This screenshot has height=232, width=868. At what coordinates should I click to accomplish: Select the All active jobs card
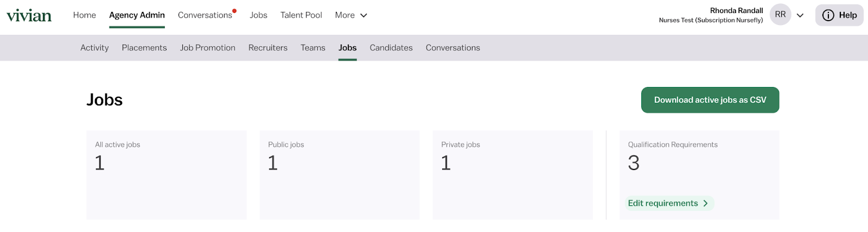coord(167,175)
